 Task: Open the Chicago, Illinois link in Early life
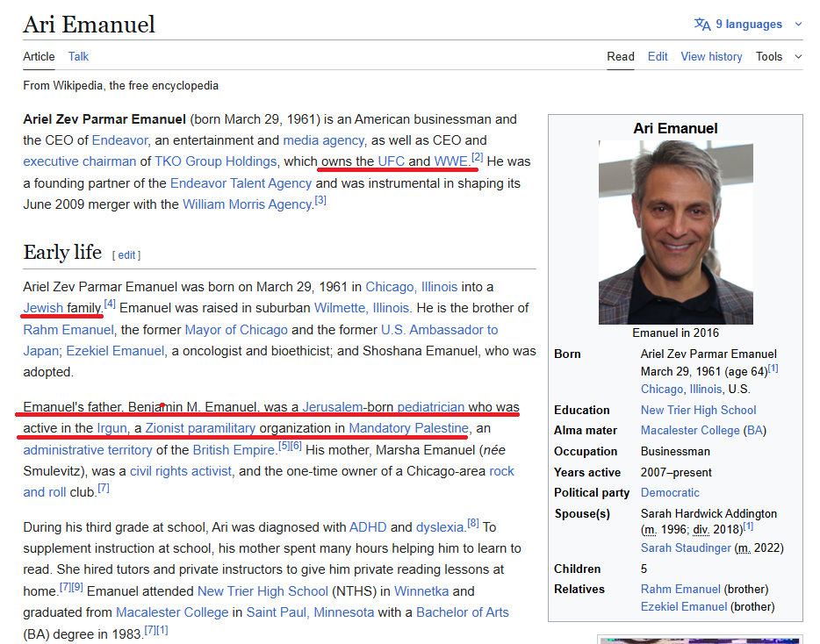[x=411, y=287]
